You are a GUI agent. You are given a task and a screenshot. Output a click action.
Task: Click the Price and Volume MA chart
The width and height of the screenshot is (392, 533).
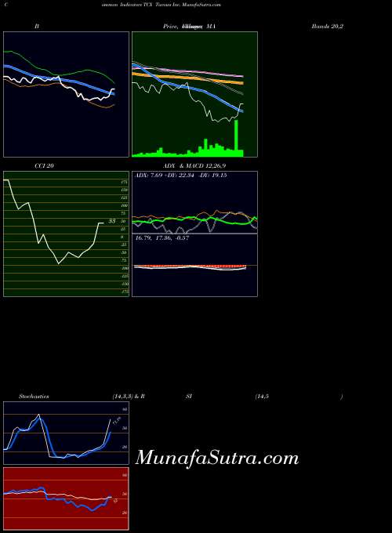194,95
